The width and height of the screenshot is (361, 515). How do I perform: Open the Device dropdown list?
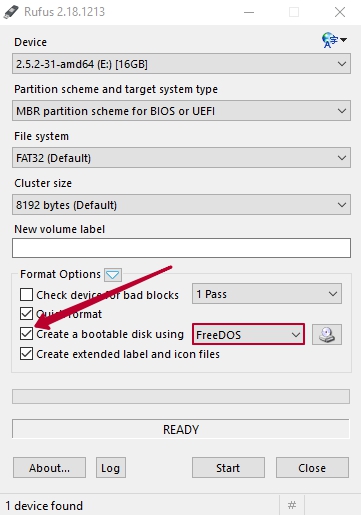tap(181, 64)
